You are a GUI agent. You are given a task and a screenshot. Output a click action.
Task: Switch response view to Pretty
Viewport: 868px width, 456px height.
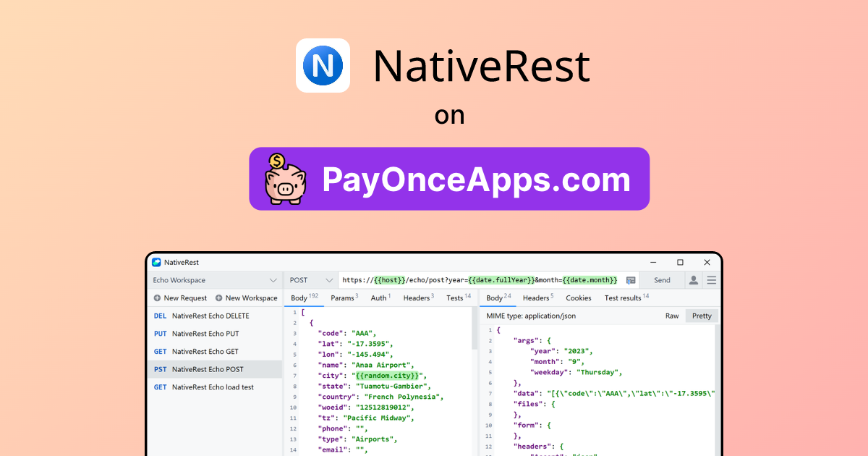pyautogui.click(x=702, y=316)
